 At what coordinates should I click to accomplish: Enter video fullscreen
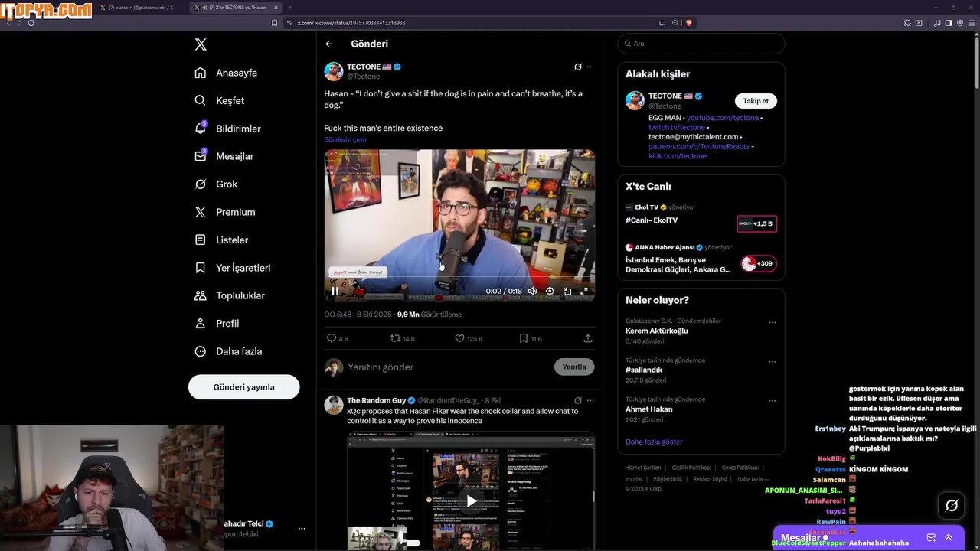click(584, 291)
